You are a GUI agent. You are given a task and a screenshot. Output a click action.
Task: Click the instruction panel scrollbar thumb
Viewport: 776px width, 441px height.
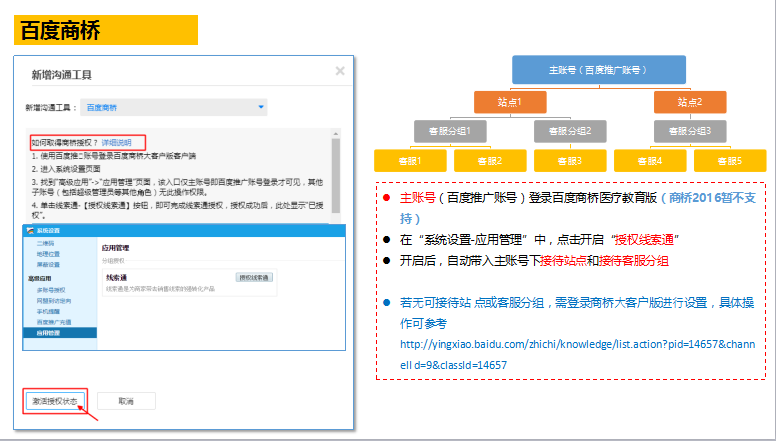pos(336,176)
